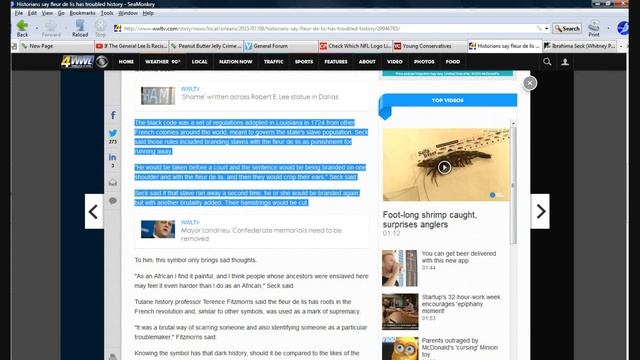640x360 pixels.
Task: Open the Print button dropdown arrow
Action: coord(608,29)
